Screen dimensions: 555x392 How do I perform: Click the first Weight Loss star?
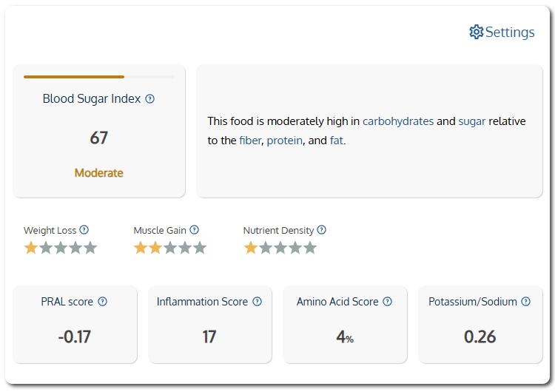31,248
